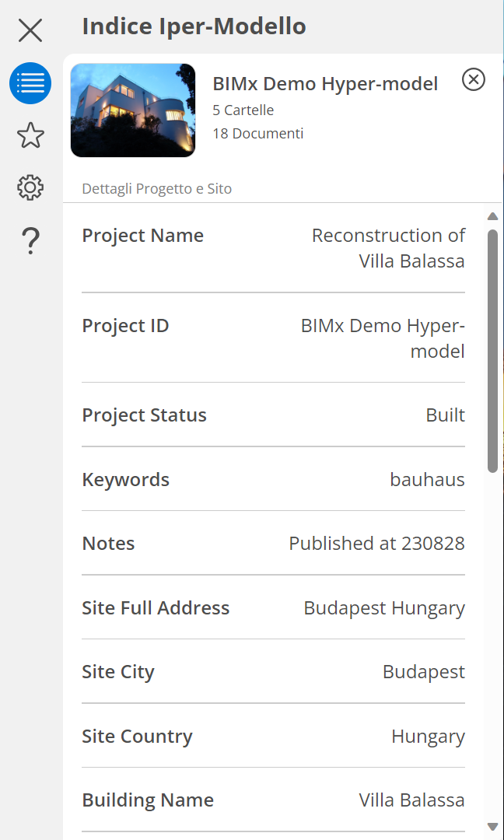Viewport: 504px width, 840px height.
Task: Click the Site Full Address row
Action: pos(273,607)
